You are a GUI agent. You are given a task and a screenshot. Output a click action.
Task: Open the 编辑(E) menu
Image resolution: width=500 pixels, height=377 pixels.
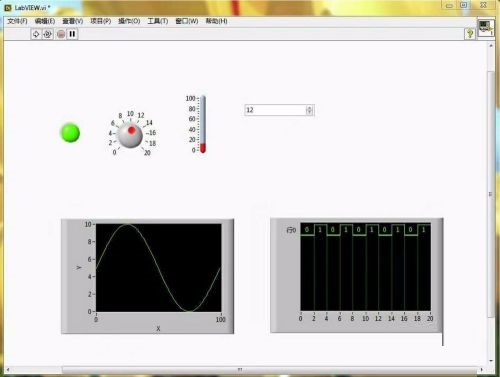(45, 21)
